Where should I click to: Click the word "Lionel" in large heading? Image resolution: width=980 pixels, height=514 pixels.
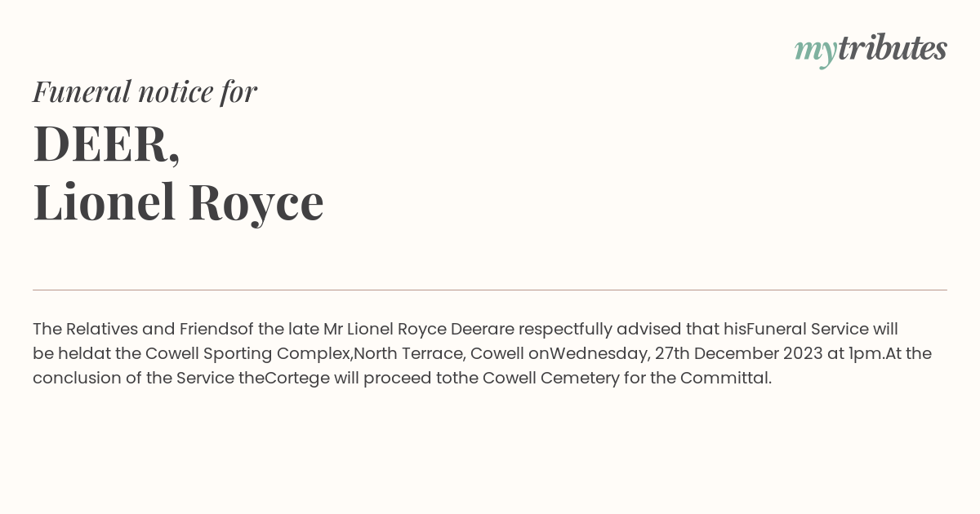(x=105, y=201)
